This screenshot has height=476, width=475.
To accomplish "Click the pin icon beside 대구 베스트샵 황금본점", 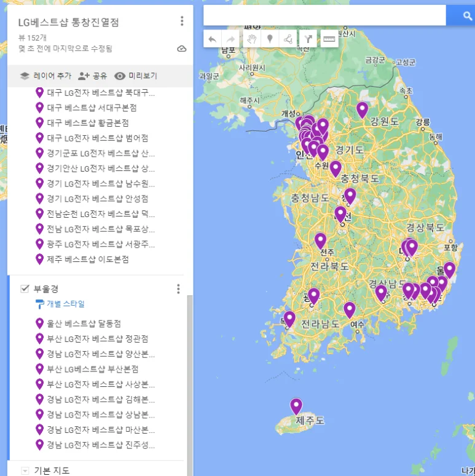I will (x=39, y=122).
